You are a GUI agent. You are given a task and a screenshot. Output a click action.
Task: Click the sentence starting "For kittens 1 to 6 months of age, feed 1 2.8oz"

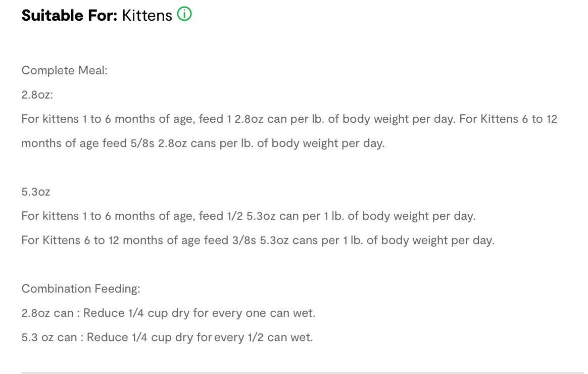(202, 119)
